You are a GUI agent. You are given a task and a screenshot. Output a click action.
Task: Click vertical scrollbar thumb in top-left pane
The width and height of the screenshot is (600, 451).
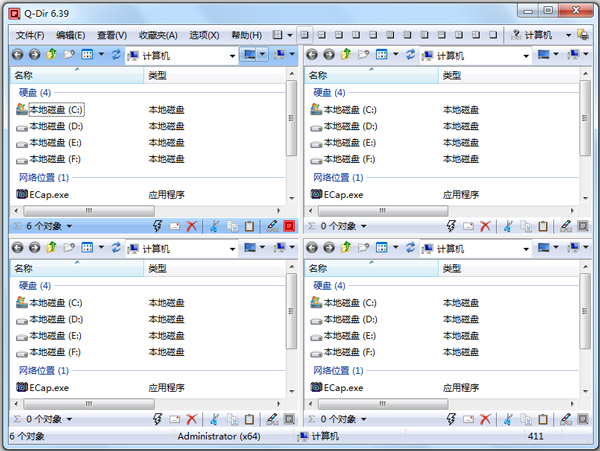292,118
